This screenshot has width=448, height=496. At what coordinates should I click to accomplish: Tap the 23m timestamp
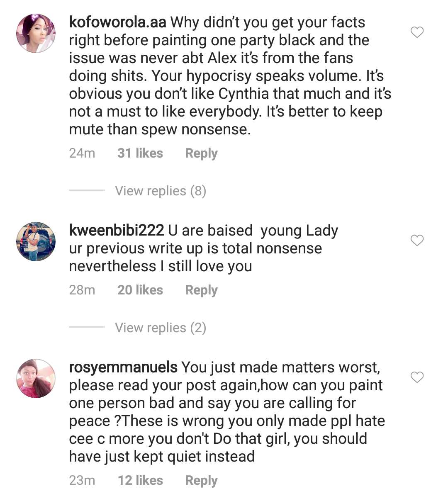82,480
